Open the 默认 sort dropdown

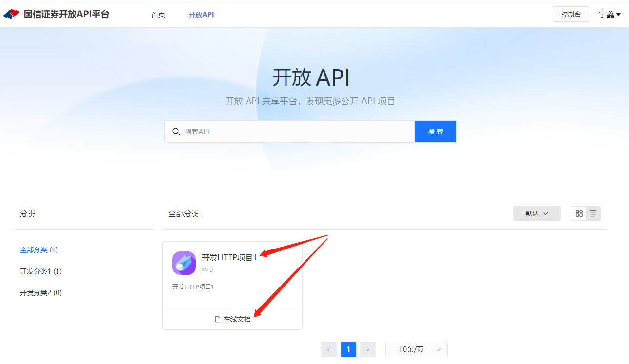click(x=536, y=213)
